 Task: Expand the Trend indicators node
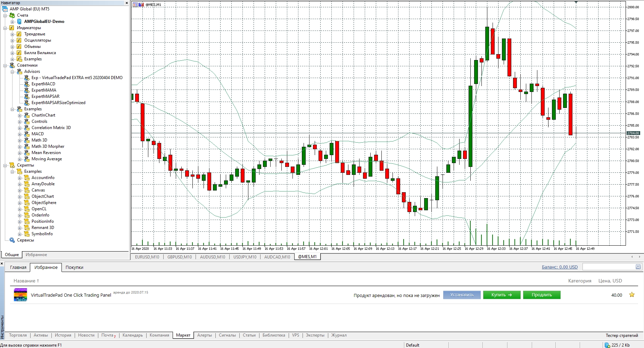13,34
